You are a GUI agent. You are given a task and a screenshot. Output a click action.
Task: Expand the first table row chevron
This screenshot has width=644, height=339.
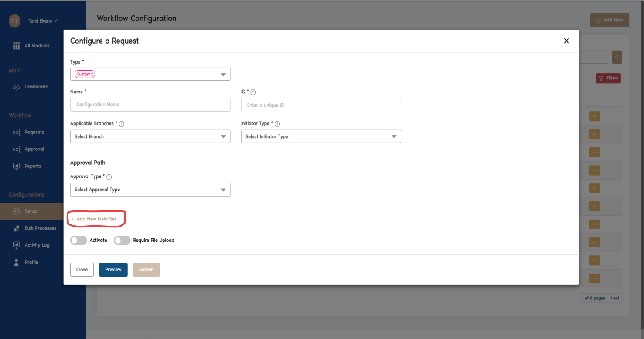tap(594, 116)
